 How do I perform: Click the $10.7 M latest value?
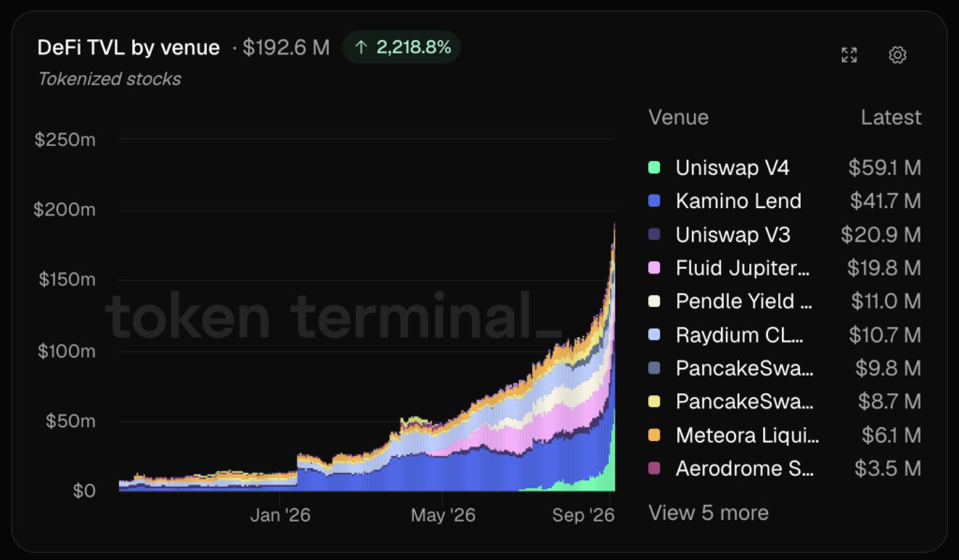coord(885,334)
